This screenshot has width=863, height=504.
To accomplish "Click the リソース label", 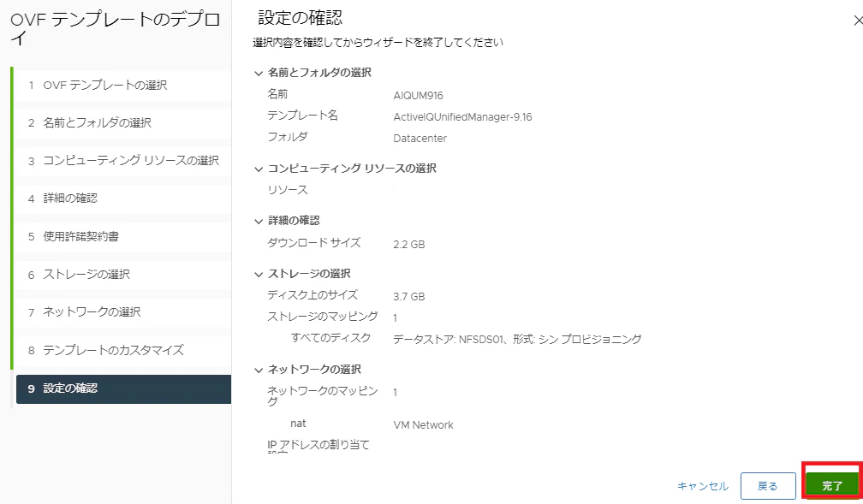I will click(288, 190).
